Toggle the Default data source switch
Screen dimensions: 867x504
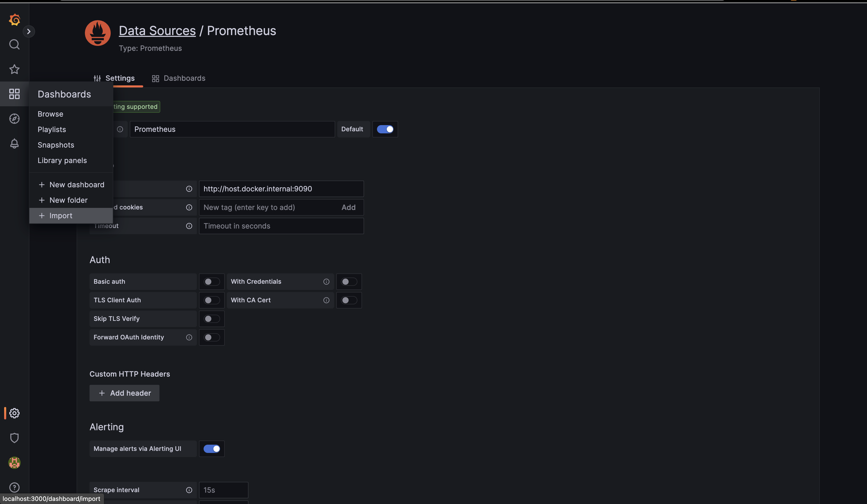click(x=385, y=129)
